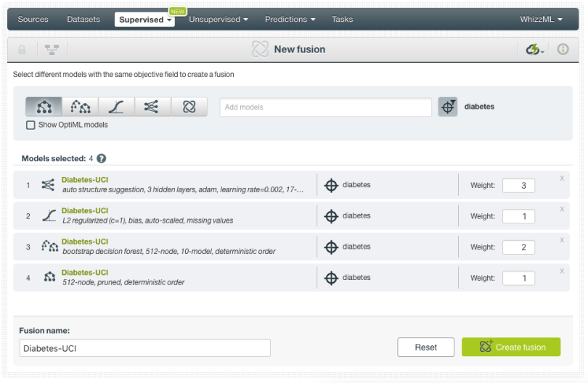Click the 'auto structure suggestion, 3 hidden layers' description
Viewport: 588px width, 383px height.
[x=183, y=189]
